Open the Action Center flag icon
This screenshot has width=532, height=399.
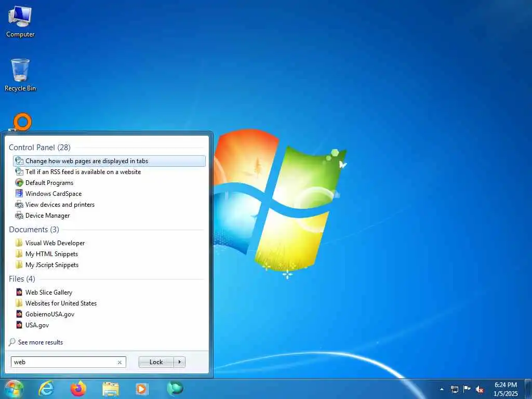coord(467,389)
